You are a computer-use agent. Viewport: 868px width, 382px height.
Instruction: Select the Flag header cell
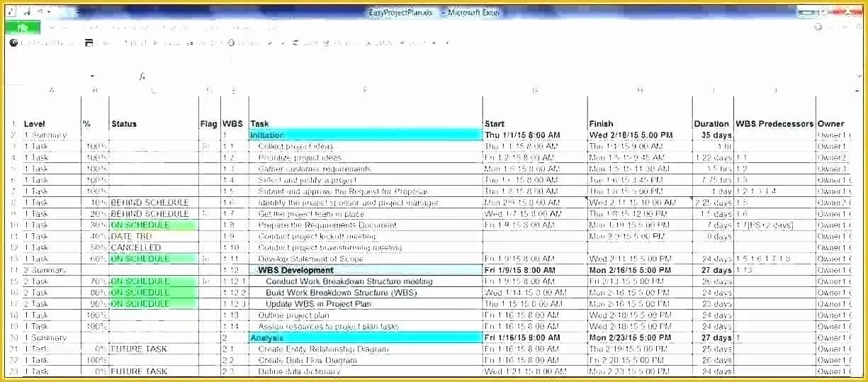coord(209,123)
